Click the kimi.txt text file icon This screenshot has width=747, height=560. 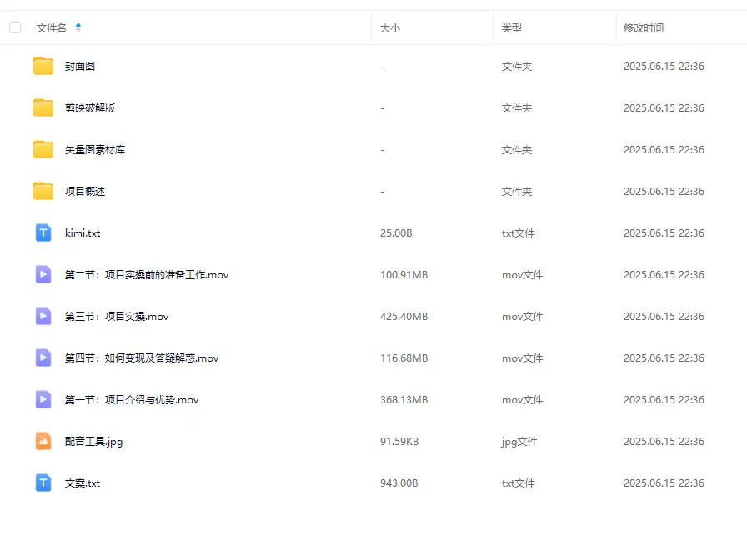43,232
